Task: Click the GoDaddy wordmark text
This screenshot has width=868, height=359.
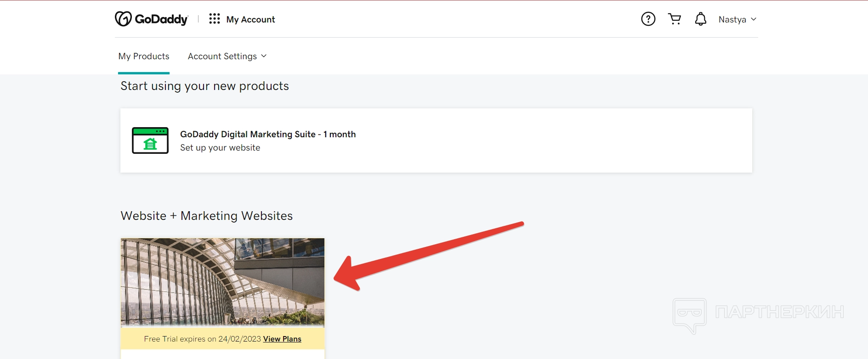Action: pos(161,19)
